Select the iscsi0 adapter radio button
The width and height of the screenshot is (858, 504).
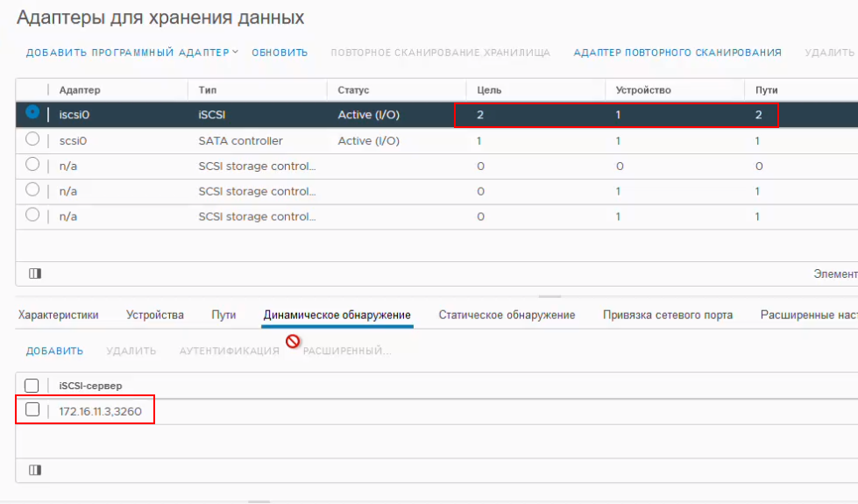coord(32,112)
